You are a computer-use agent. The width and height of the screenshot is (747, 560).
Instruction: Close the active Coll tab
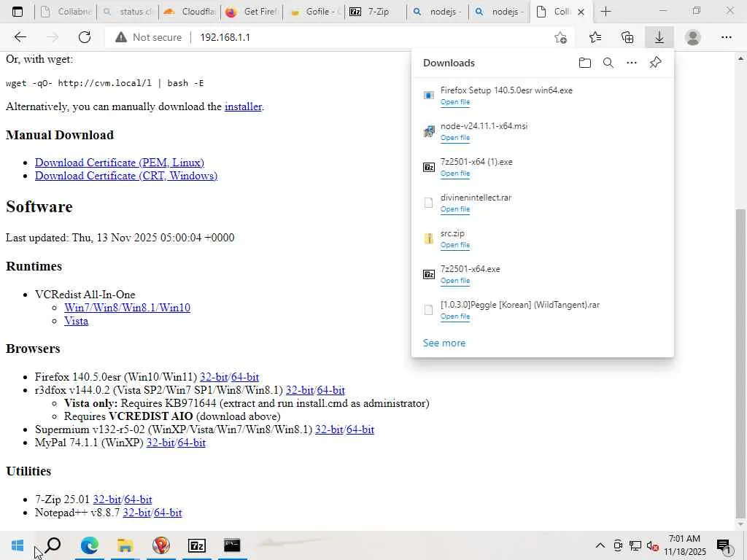[x=581, y=12]
